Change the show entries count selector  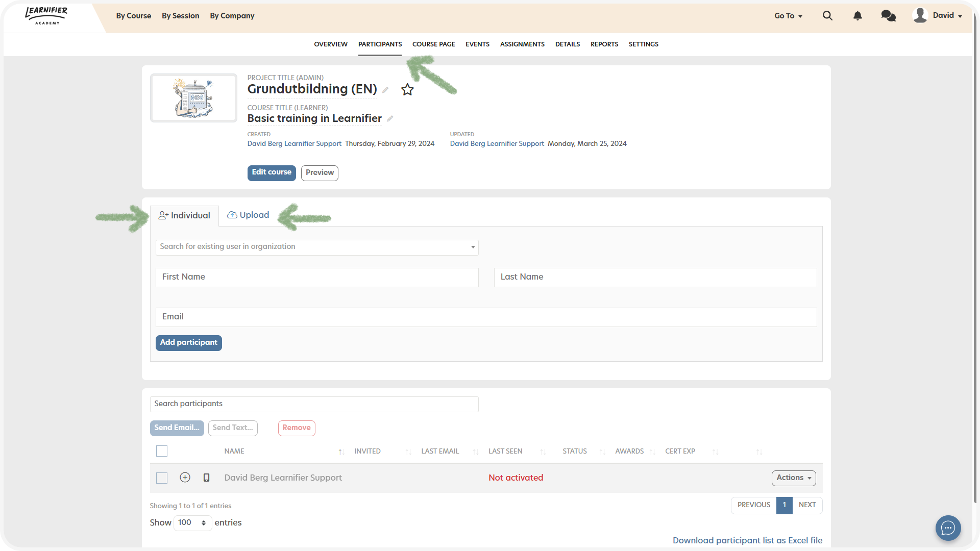click(x=192, y=523)
